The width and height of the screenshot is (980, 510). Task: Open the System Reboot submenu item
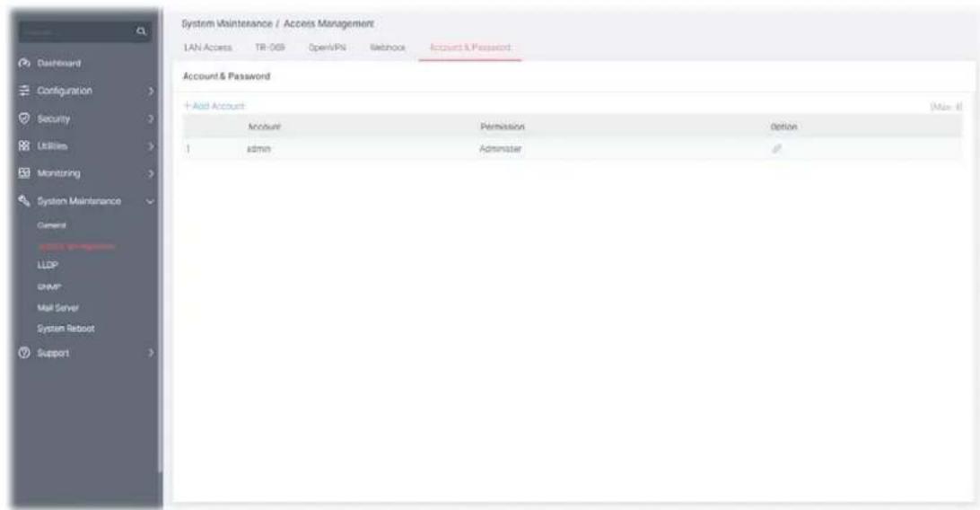(66, 329)
